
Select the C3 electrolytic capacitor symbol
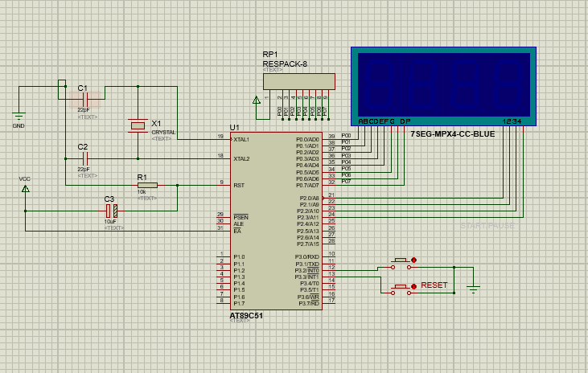111,211
